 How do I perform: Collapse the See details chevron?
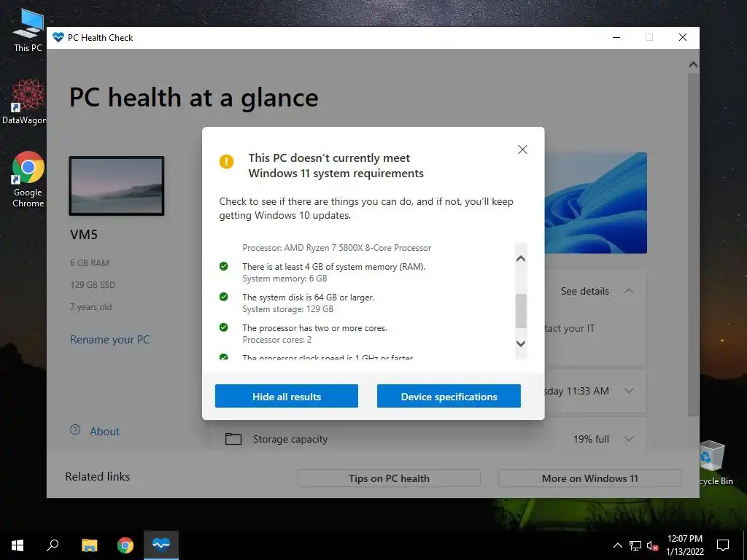(x=629, y=291)
